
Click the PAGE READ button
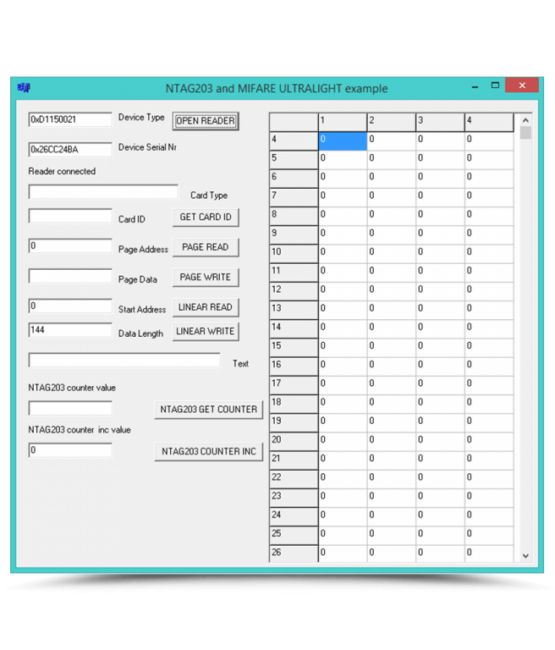point(206,247)
